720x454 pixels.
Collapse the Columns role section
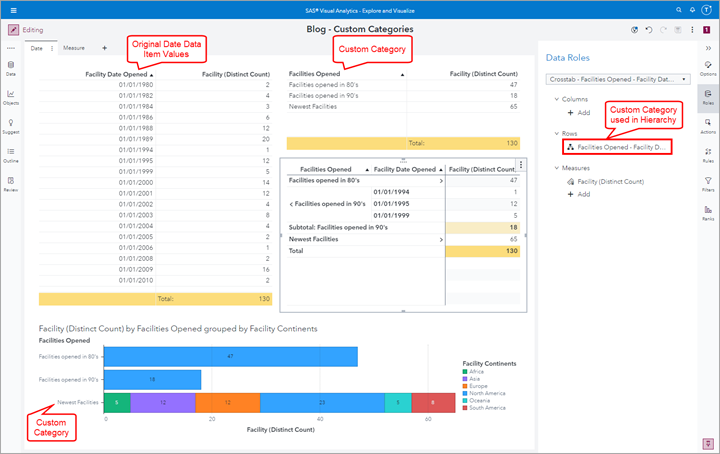[557, 99]
